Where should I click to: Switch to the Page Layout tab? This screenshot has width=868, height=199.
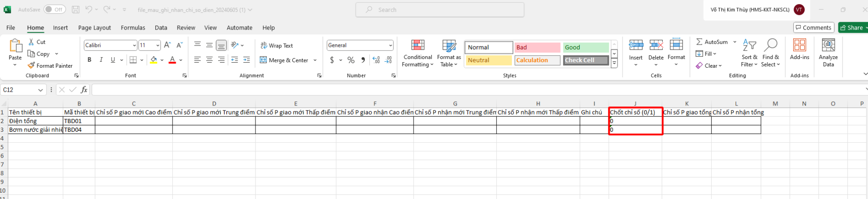pyautogui.click(x=94, y=28)
